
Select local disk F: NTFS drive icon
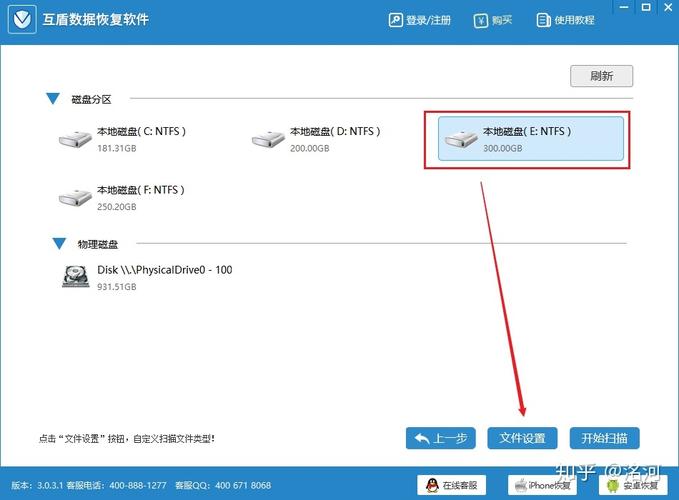tap(75, 198)
